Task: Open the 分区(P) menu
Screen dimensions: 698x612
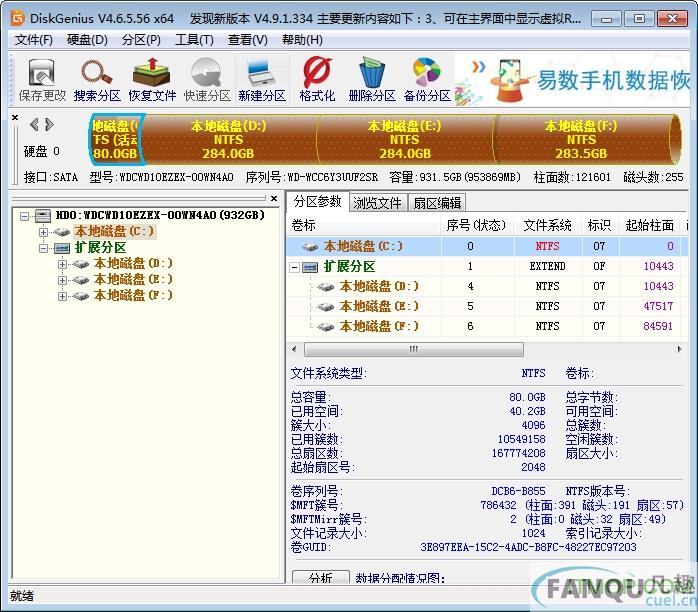Action: (141, 40)
